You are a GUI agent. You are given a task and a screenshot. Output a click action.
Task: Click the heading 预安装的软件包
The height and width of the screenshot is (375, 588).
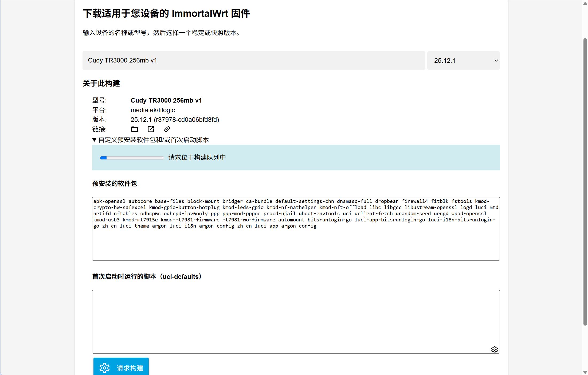[115, 183]
